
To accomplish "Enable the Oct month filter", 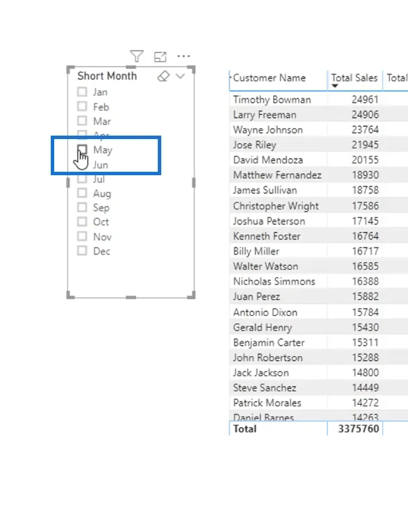I will click(x=82, y=222).
